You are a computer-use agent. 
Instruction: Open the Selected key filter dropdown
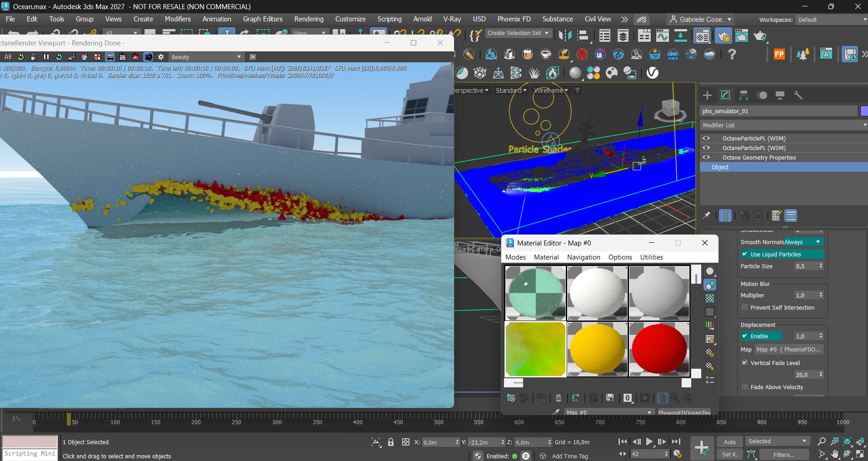pyautogui.click(x=777, y=441)
